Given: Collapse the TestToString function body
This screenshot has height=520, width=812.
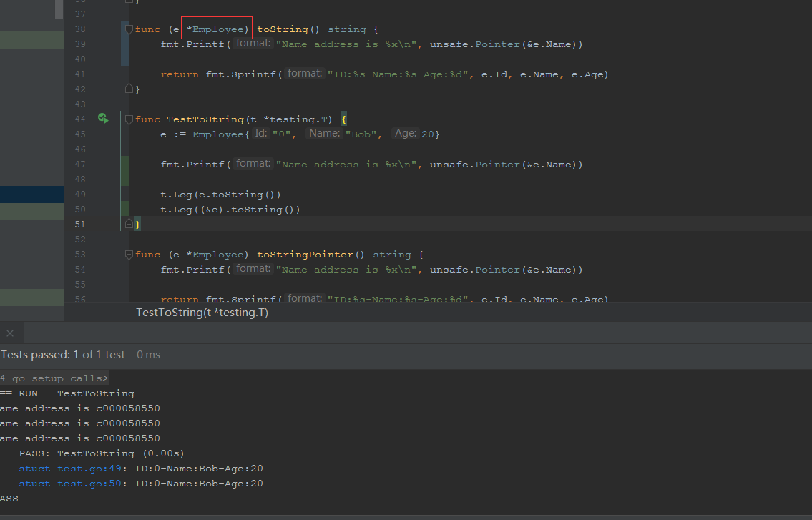Looking at the screenshot, I should pos(128,119).
